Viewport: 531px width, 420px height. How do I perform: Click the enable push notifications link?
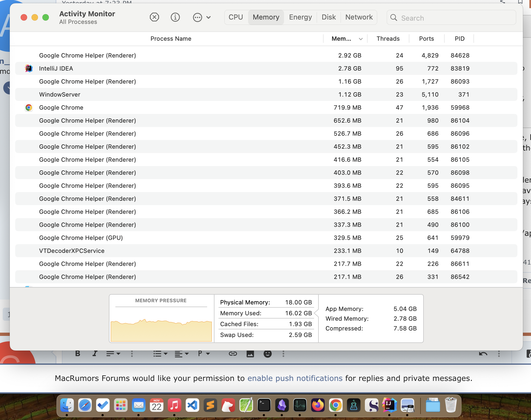pyautogui.click(x=295, y=378)
